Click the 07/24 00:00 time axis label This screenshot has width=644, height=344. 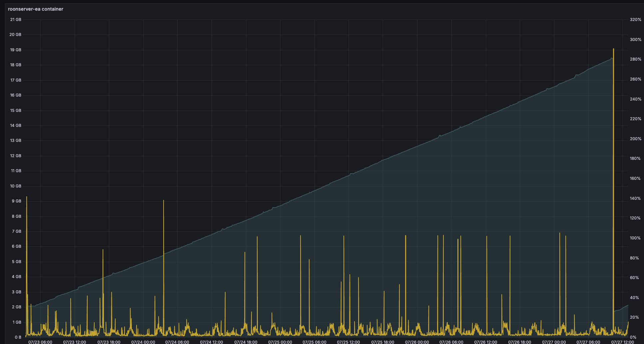(143, 342)
